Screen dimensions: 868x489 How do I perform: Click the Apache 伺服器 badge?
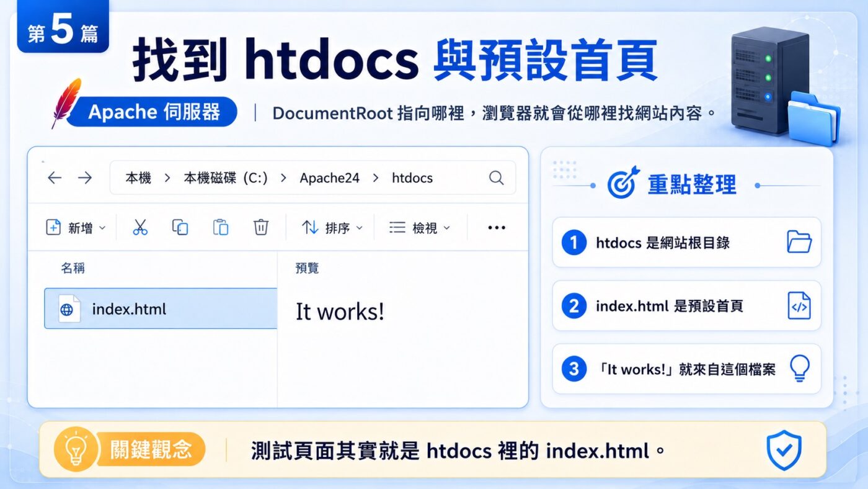tap(152, 112)
